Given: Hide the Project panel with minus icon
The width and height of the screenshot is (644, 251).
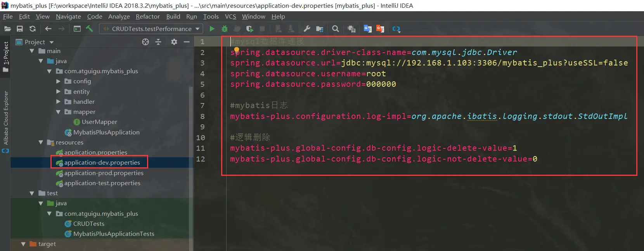Looking at the screenshot, I should point(187,42).
